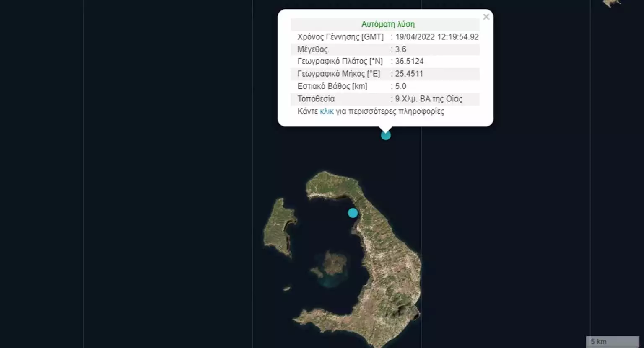Image resolution: width=644 pixels, height=348 pixels.
Task: Open the 'κλικ' link for more information
Action: click(327, 111)
